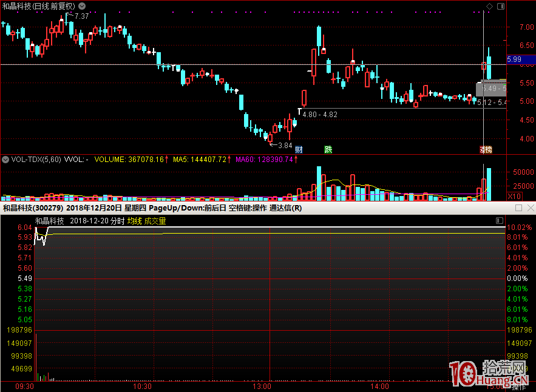
Task: Click the 涨榜 marker below the chart
Action: (x=486, y=149)
